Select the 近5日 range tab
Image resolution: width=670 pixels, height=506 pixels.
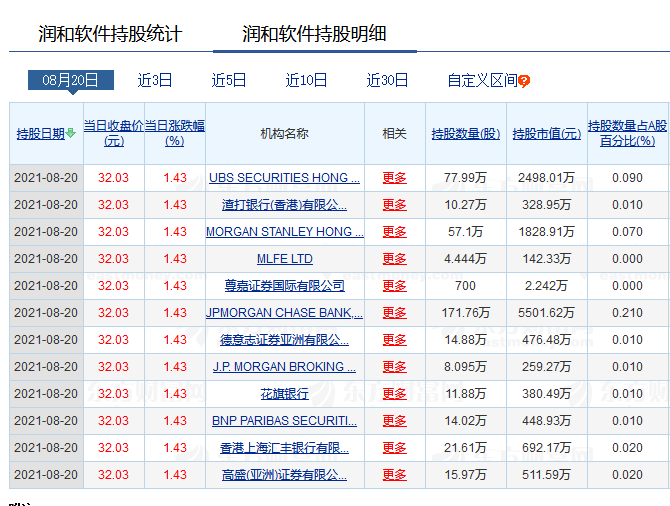pos(229,80)
